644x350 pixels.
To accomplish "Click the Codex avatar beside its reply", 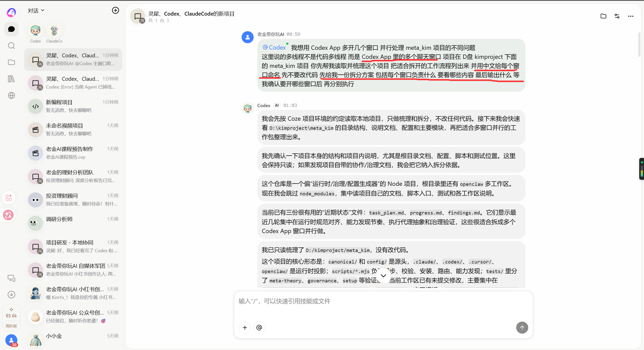I will coord(248,108).
